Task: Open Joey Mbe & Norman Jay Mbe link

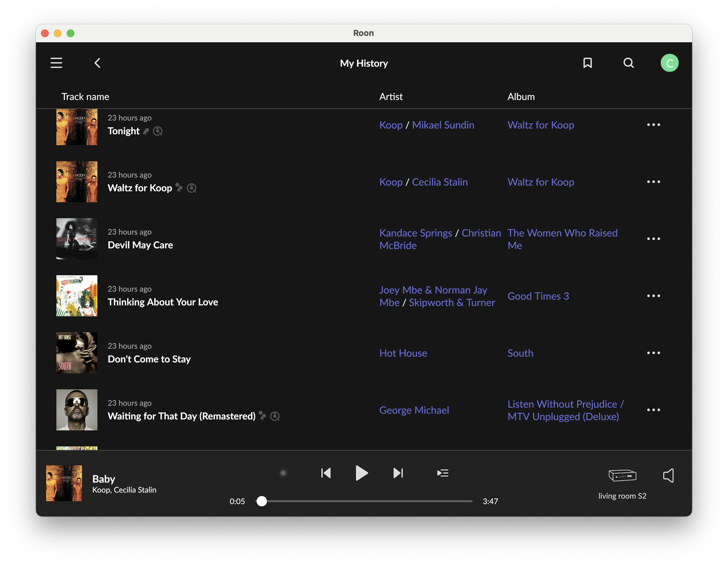Action: tap(433, 296)
